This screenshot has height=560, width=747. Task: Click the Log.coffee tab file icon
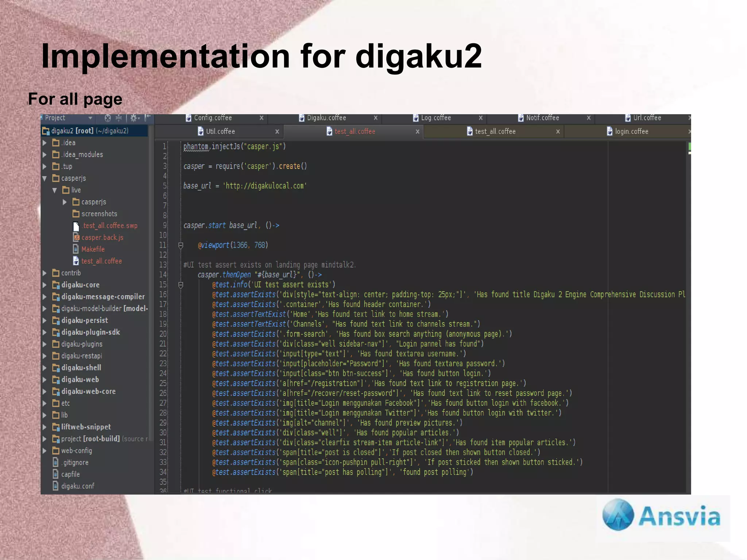[x=416, y=118]
